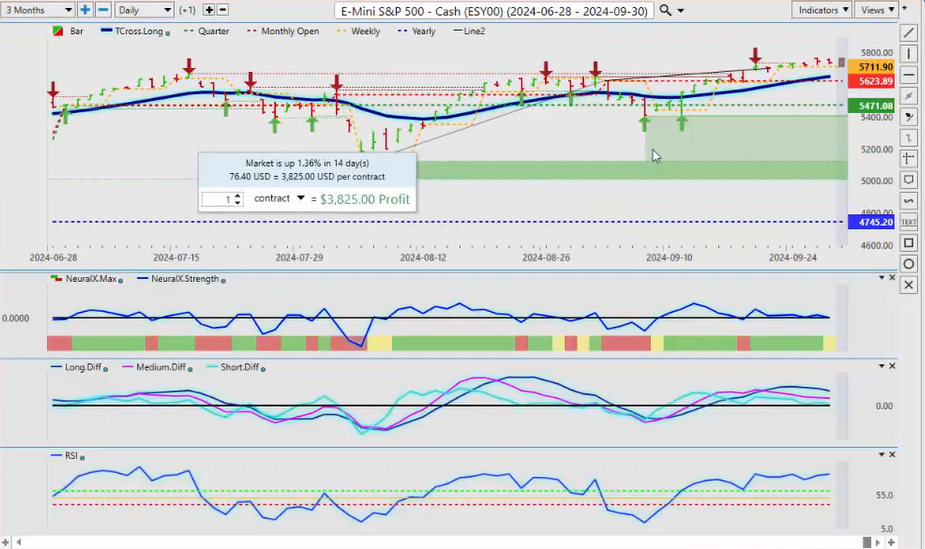Screen dimensions: 925x549
Task: Click the 5711.90 orange price label
Action: tap(871, 67)
